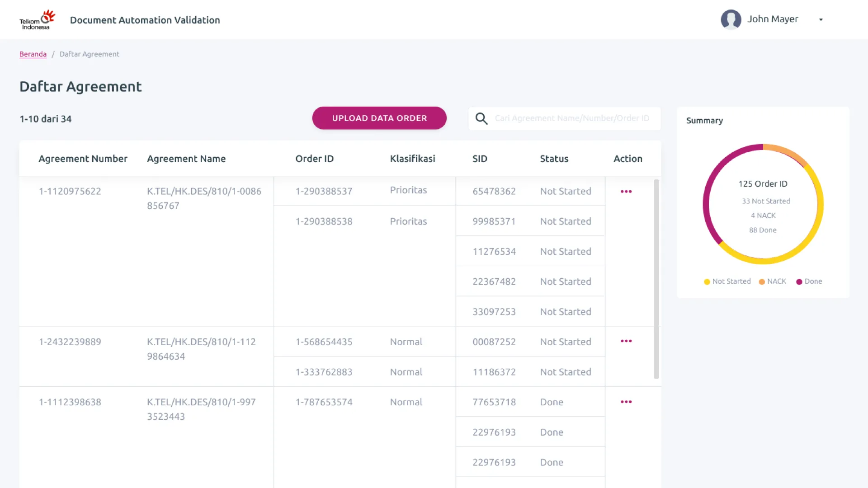Click the 4 NACK chart label
This screenshot has width=868, height=488.
pyautogui.click(x=763, y=216)
